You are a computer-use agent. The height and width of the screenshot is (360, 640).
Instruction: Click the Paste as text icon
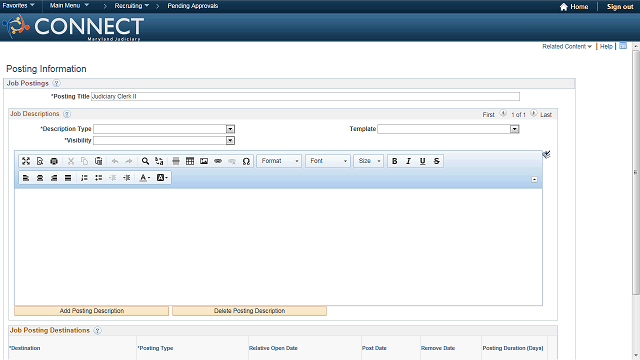click(x=98, y=161)
